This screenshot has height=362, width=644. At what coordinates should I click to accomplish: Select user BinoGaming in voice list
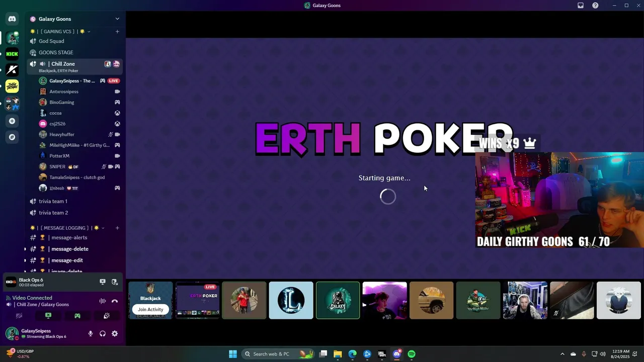[x=79, y=102]
